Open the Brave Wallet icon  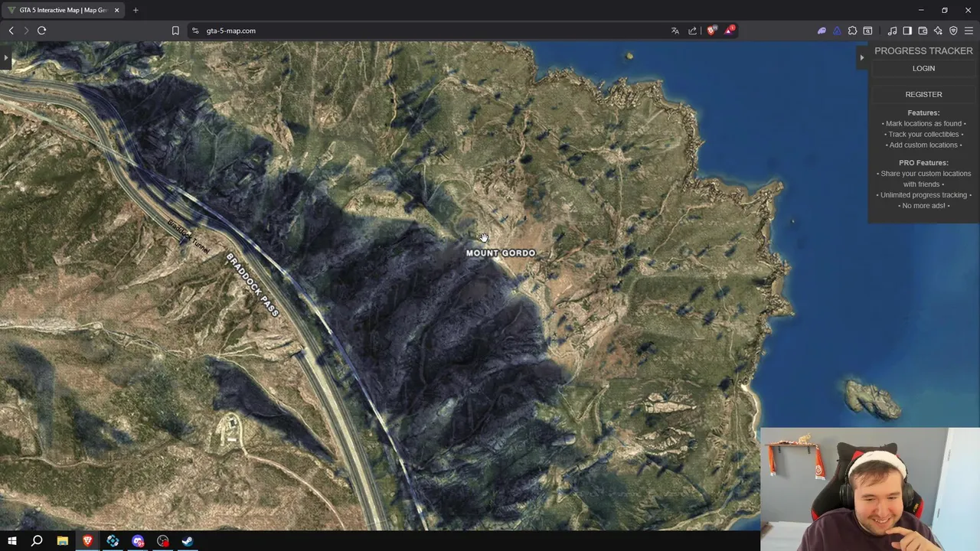tap(923, 31)
